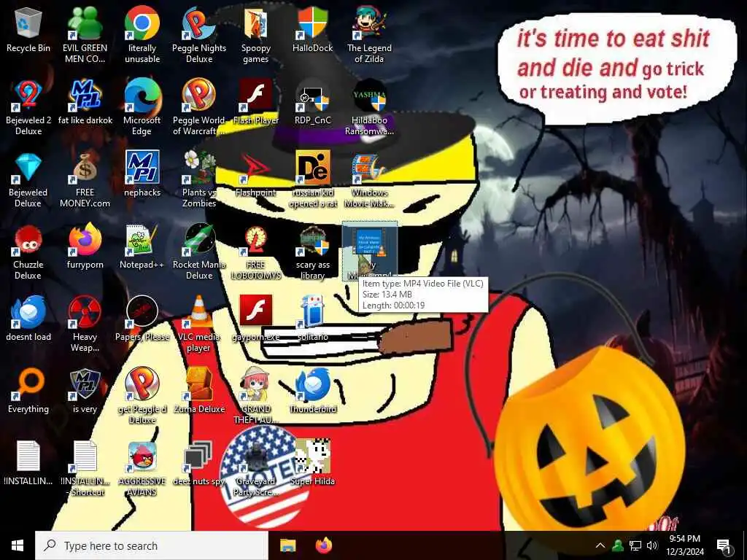
Task: Click the Graveyard Party Scre... shortcut
Action: 256,457
